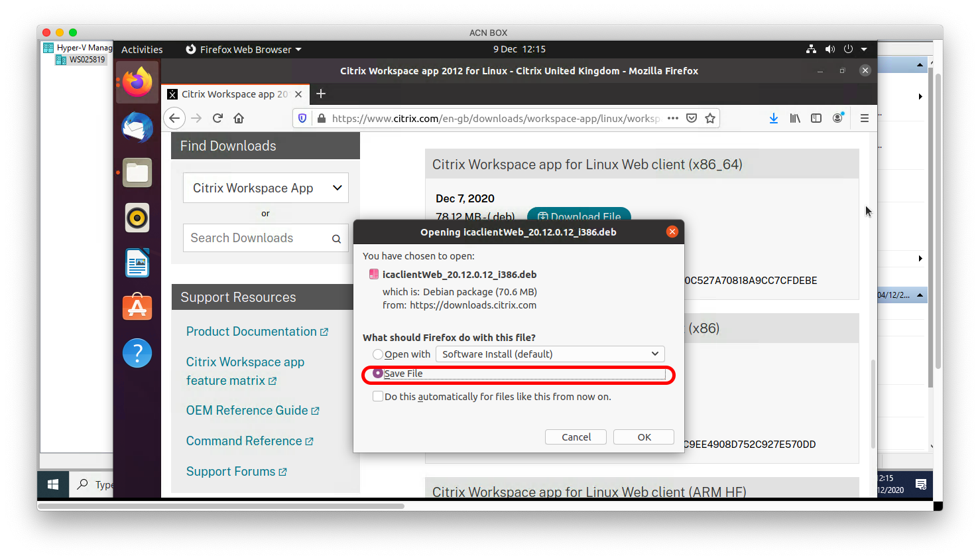This screenshot has width=980, height=560.
Task: Go to the Firefox home page
Action: point(239,118)
